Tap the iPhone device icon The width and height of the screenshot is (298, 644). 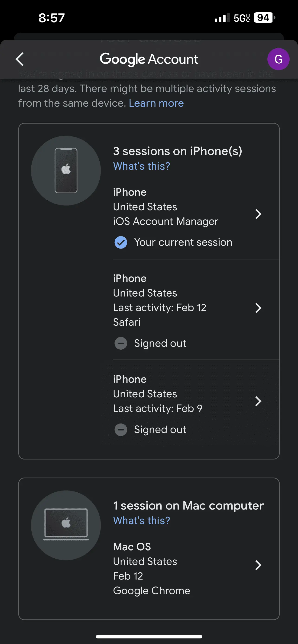(x=66, y=171)
